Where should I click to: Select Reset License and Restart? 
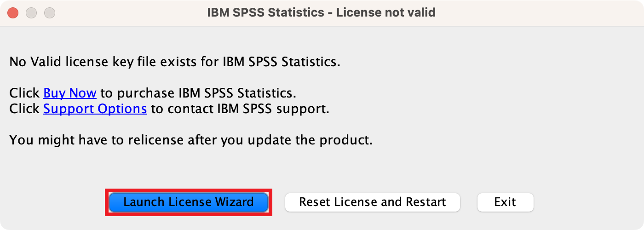pos(373,202)
